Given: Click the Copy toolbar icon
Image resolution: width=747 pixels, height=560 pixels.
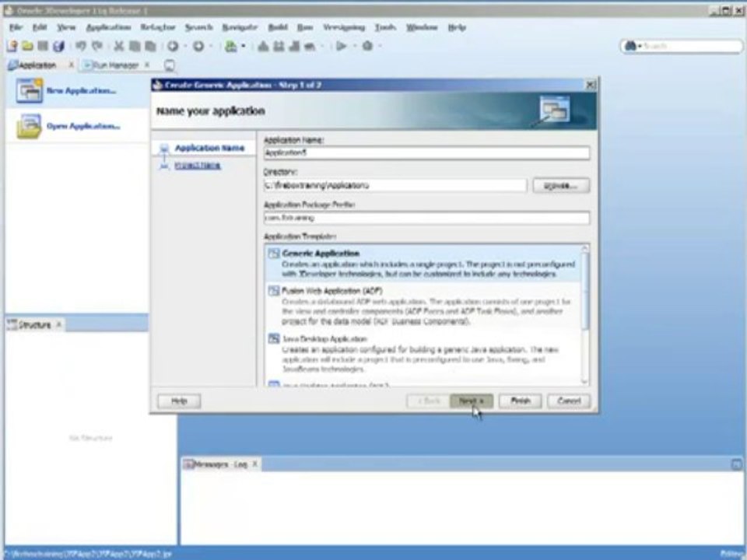Looking at the screenshot, I should (x=135, y=46).
